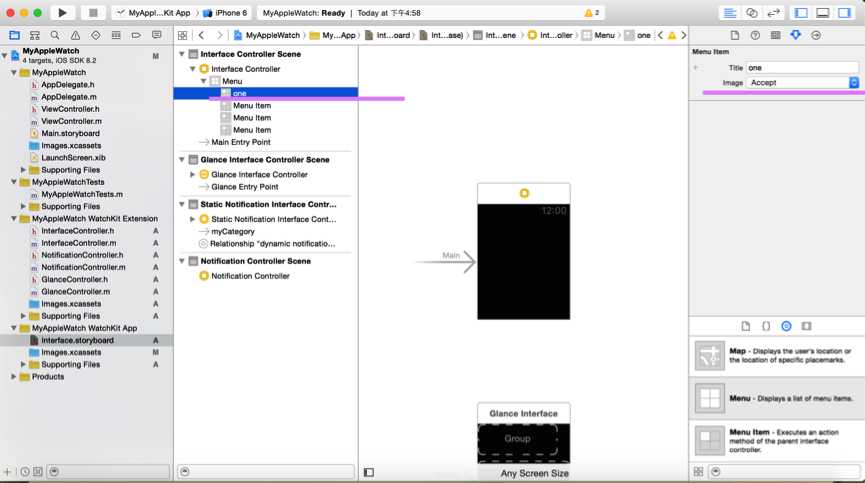This screenshot has width=865, height=483.
Task: Open the Project navigator folder icon
Action: click(14, 35)
